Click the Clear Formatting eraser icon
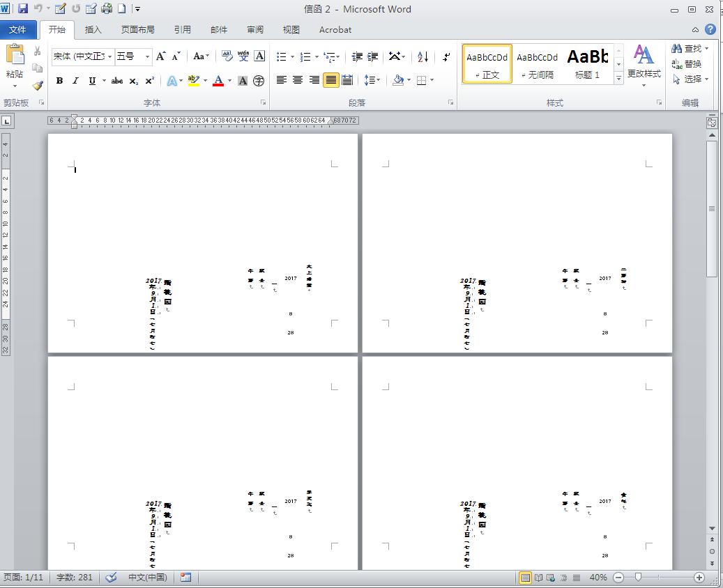This screenshot has width=723, height=588. pos(227,56)
